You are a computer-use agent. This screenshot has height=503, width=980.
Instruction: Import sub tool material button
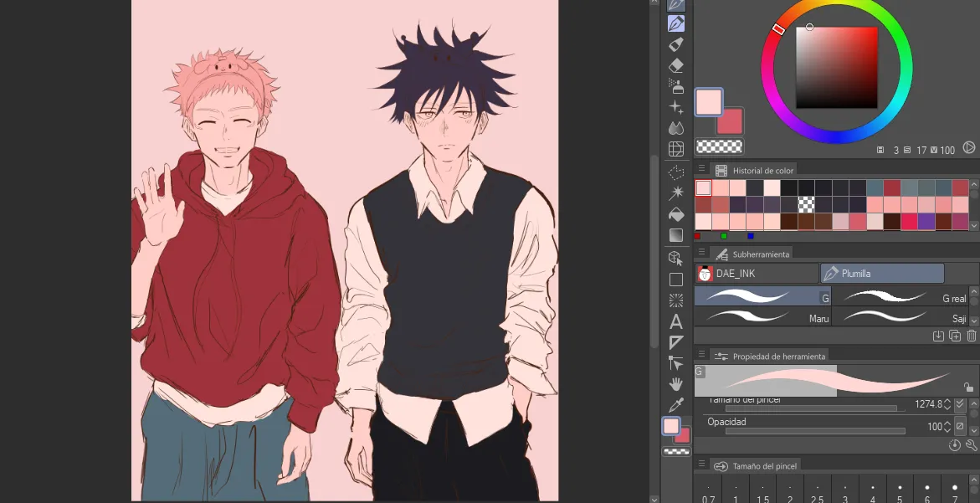(938, 336)
